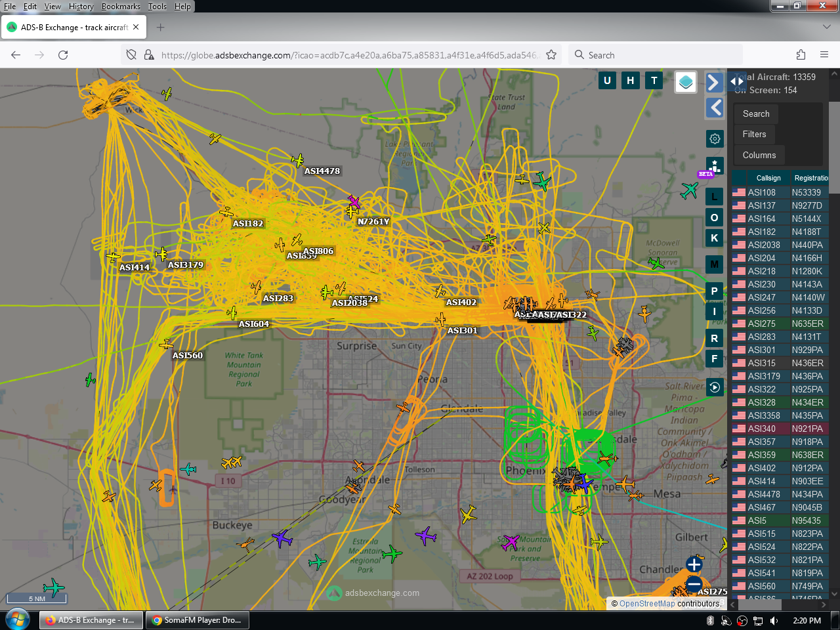Toggle the T map button
This screenshot has height=630, width=840.
pyautogui.click(x=654, y=81)
